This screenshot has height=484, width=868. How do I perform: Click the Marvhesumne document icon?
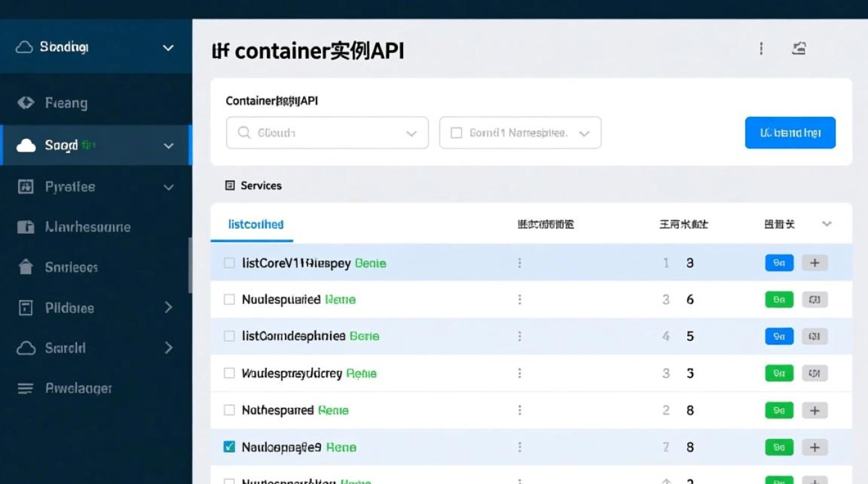[26, 227]
